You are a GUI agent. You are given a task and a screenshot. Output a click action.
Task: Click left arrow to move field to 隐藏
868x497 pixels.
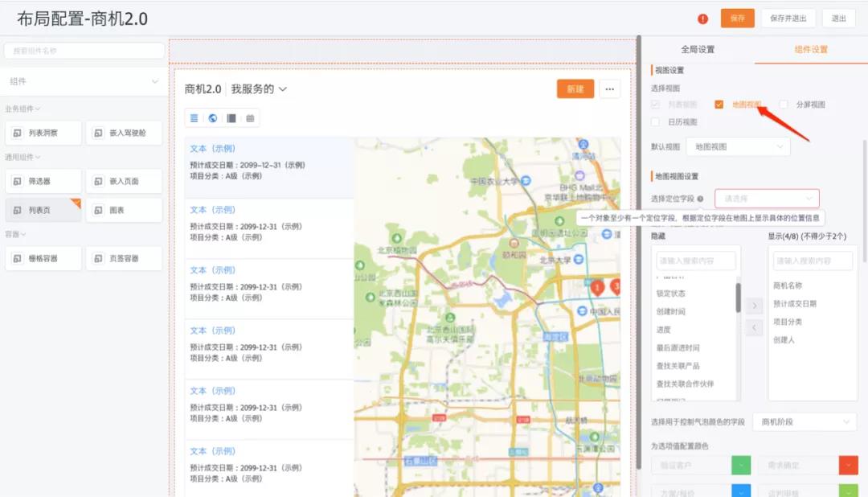754,327
